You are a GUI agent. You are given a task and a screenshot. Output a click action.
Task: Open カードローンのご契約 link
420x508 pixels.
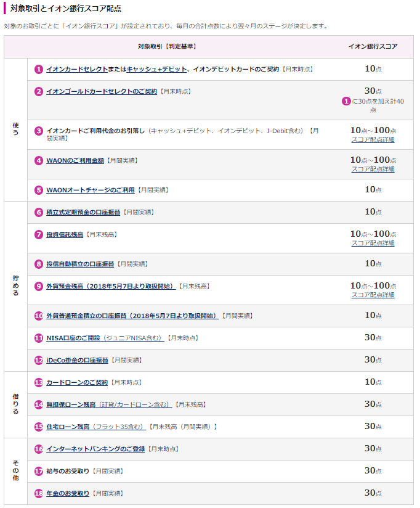coord(77,382)
